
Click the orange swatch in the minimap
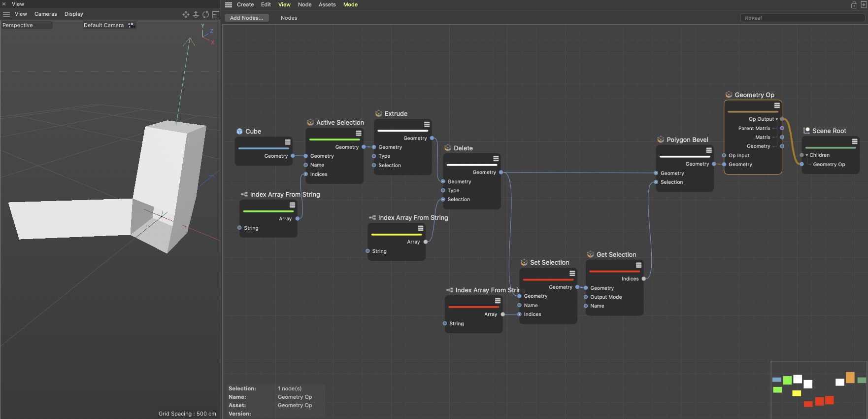click(850, 378)
